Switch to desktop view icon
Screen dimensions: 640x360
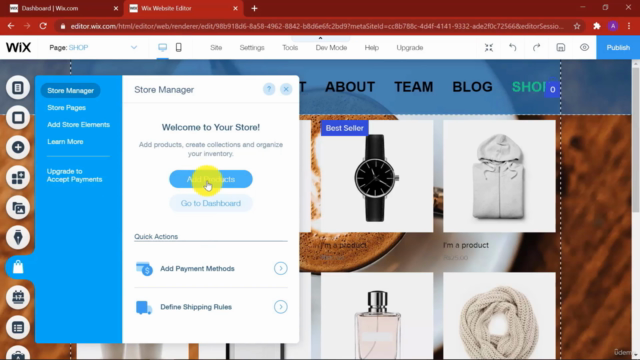[x=162, y=47]
